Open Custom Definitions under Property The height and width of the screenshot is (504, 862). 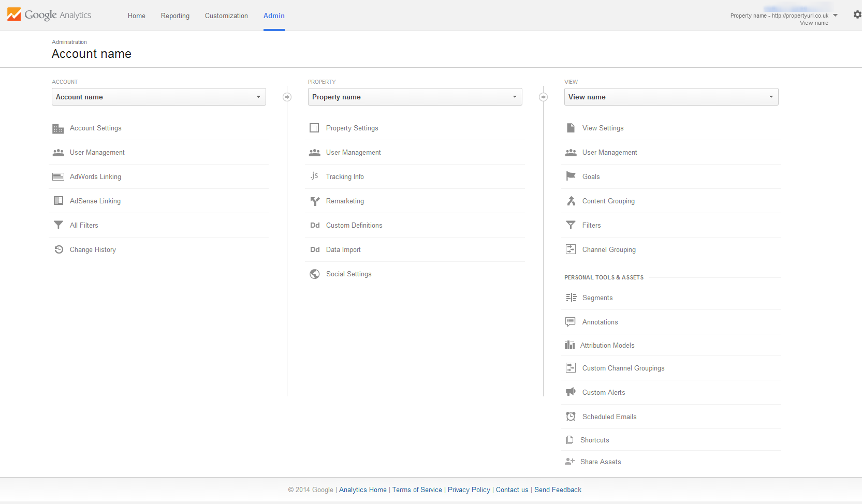click(354, 225)
